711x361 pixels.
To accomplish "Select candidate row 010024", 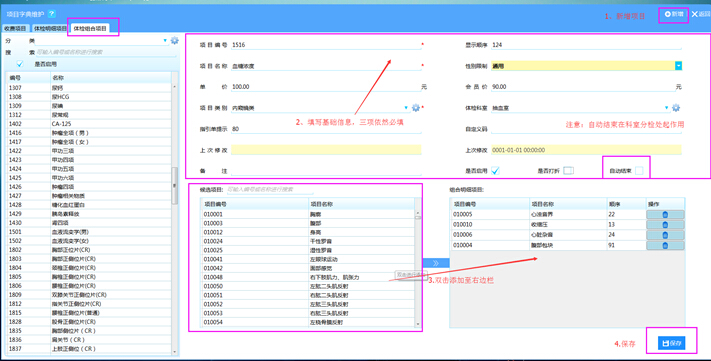I will (307, 241).
